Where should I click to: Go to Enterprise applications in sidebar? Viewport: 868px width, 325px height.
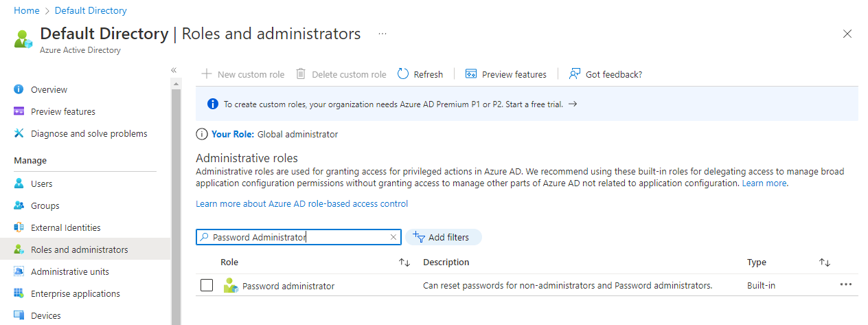(x=75, y=293)
